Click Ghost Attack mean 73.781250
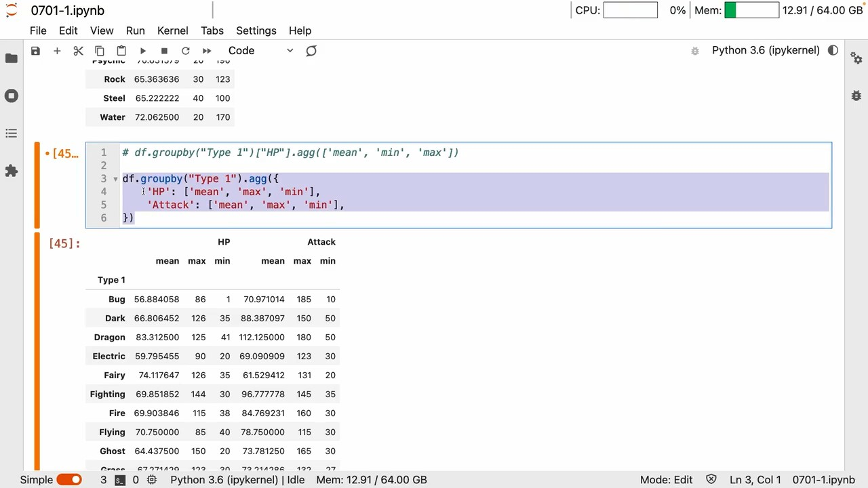Screen dimensions: 868x488 [263, 451]
